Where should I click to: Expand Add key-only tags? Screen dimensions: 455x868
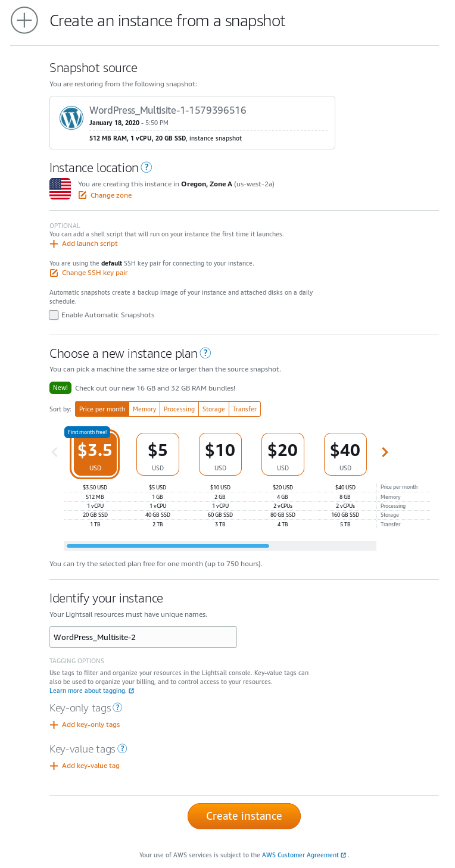tap(85, 725)
